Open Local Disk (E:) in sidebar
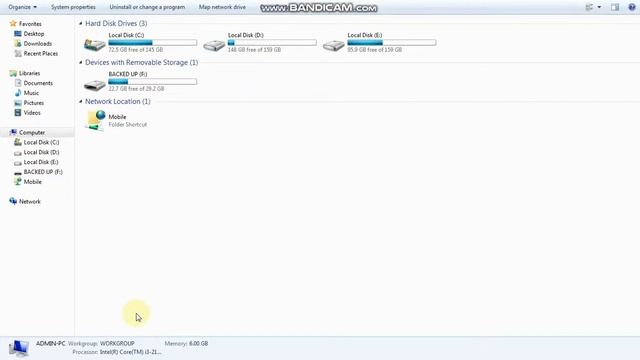Screen dimensions: 640x360 pos(41,162)
